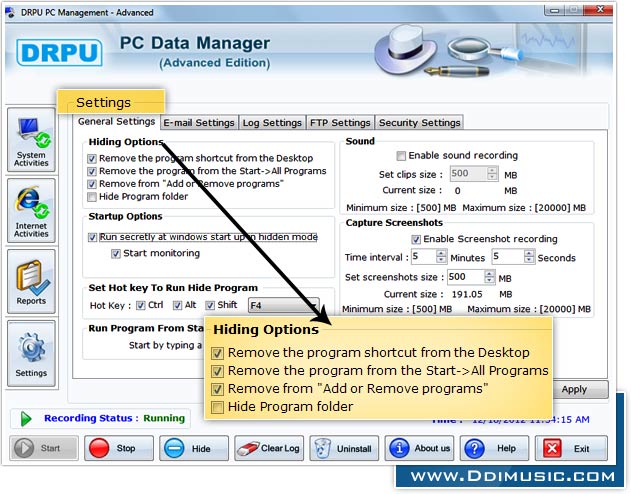
Task: Click the Minutes interval input field
Action: (x=424, y=257)
